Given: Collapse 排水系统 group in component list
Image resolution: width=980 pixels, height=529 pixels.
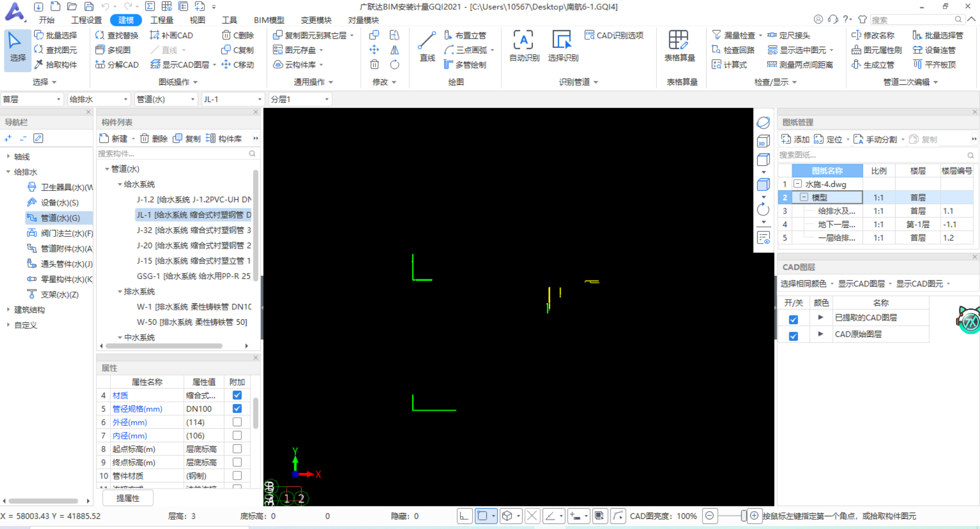Looking at the screenshot, I should pos(120,292).
